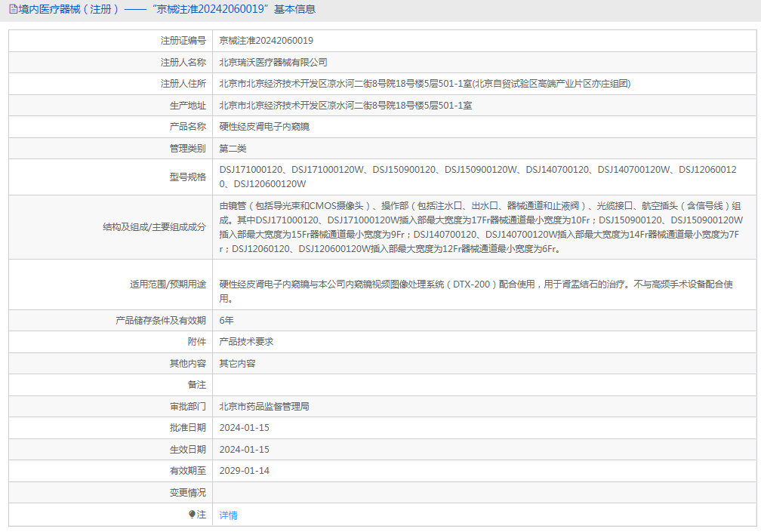Click the 型号规格 label

pyautogui.click(x=187, y=177)
